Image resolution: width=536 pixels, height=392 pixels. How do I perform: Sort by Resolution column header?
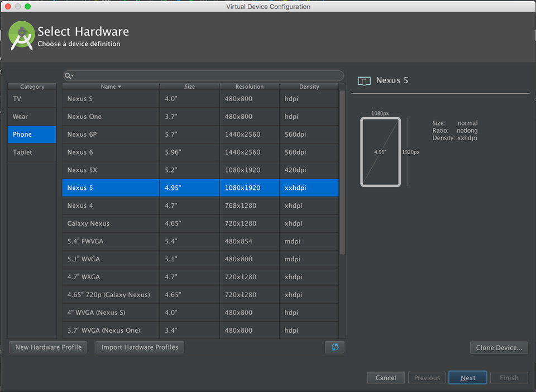tap(250, 87)
